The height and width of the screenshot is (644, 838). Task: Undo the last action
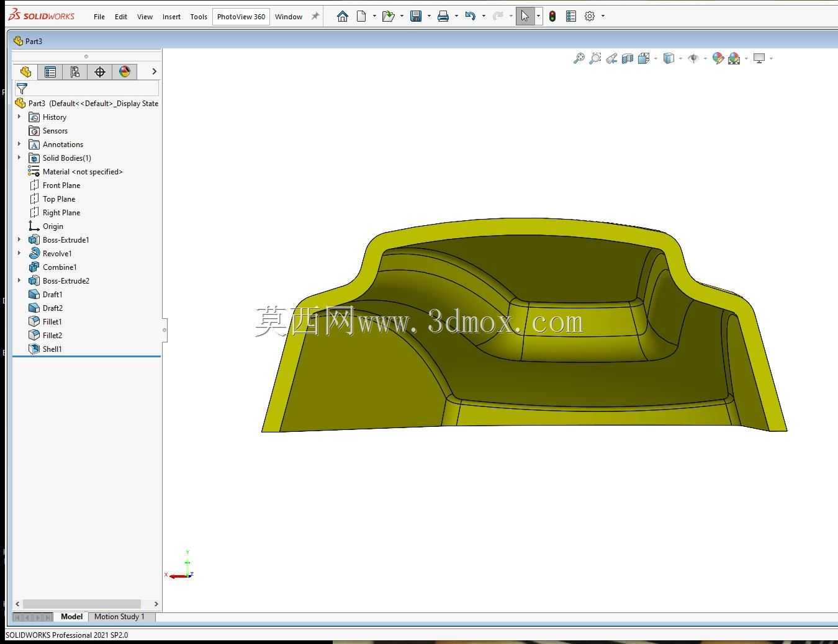[x=471, y=16]
